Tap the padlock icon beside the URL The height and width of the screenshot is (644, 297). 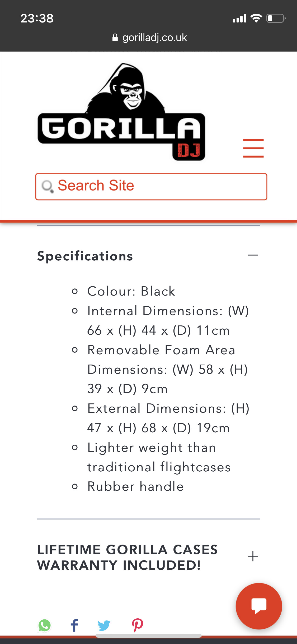click(x=115, y=38)
